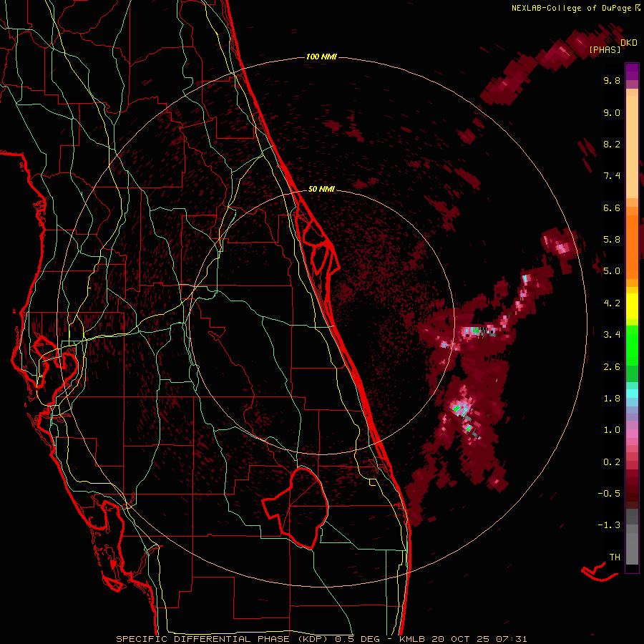Click the TH threshold label on the scale
The image size is (644, 644).
pos(615,557)
